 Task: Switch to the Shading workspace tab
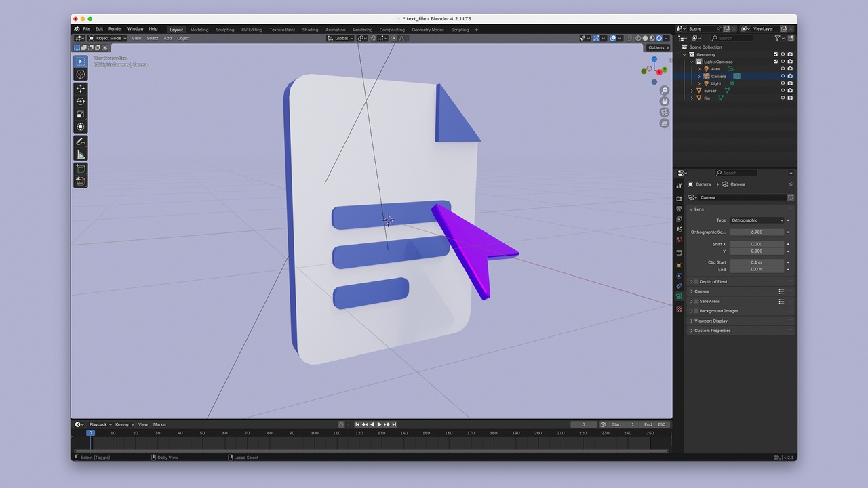(310, 30)
